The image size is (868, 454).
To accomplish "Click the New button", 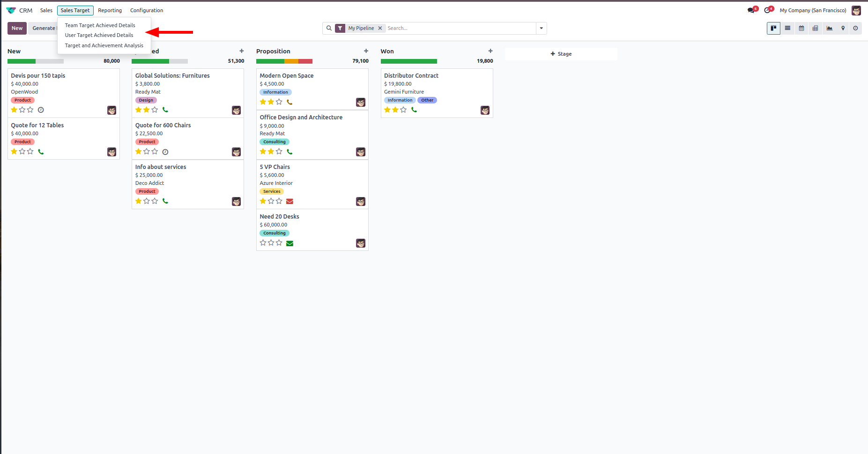I will [x=17, y=28].
